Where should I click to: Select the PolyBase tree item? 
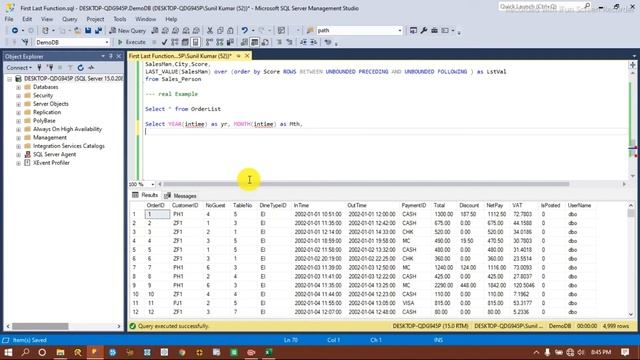pyautogui.click(x=44, y=121)
